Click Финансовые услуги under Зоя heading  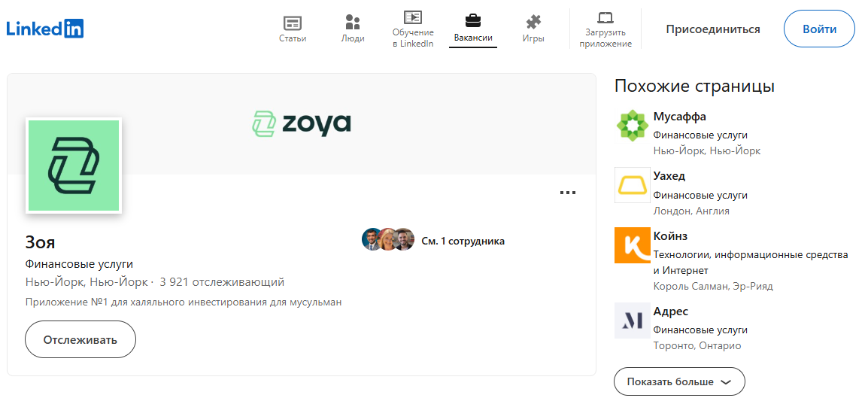pyautogui.click(x=79, y=264)
